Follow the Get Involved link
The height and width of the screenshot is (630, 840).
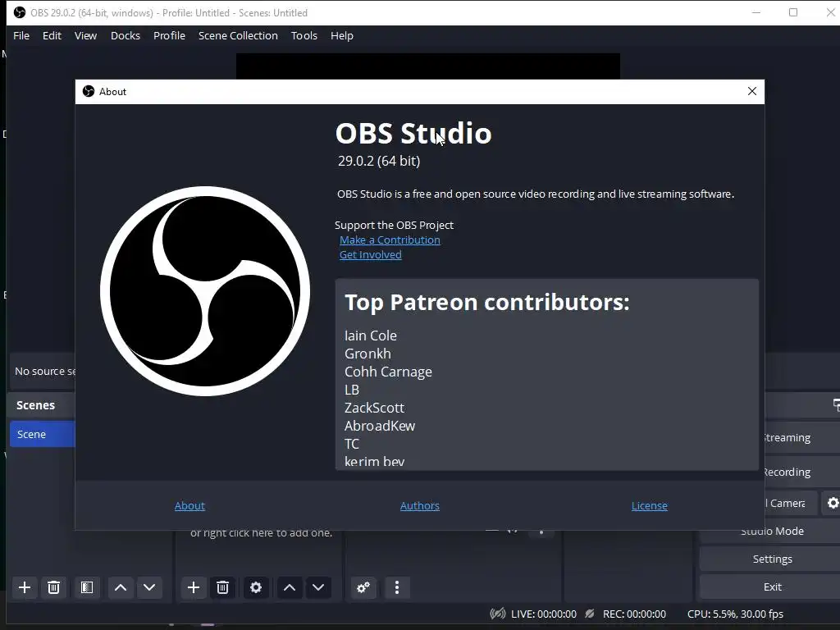(371, 255)
